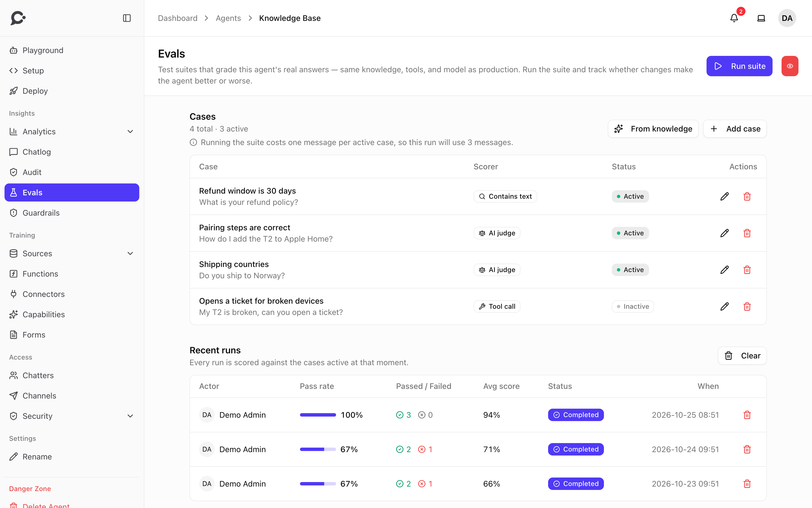Open notifications bell
Screen dimensions: 812x508
coord(734,18)
